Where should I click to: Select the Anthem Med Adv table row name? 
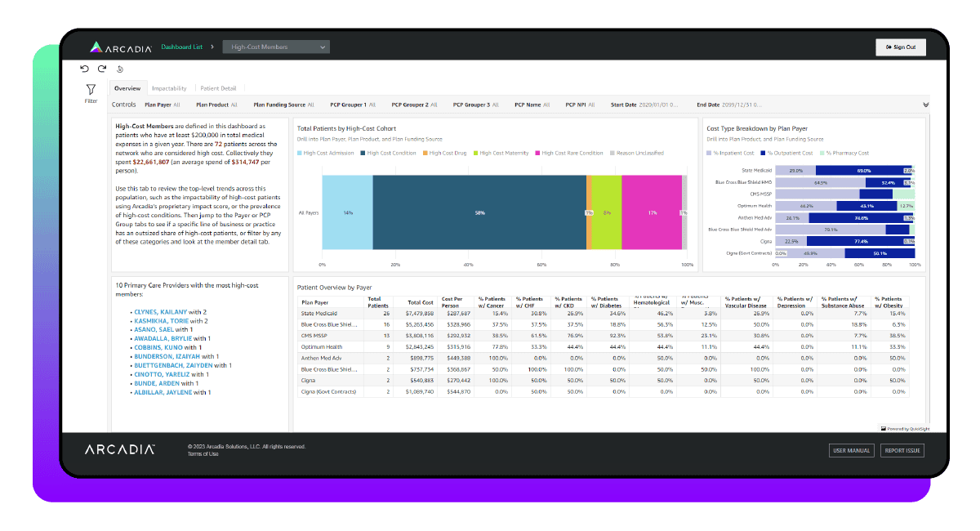click(321, 358)
